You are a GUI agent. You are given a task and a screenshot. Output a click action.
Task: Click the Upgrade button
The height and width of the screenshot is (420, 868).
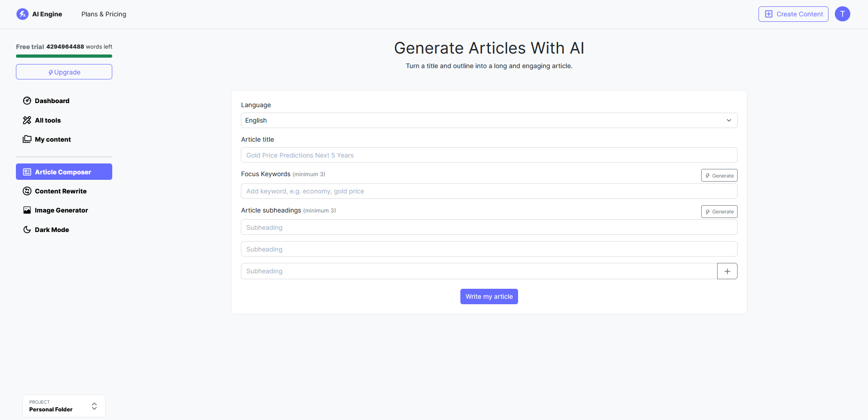pos(64,72)
